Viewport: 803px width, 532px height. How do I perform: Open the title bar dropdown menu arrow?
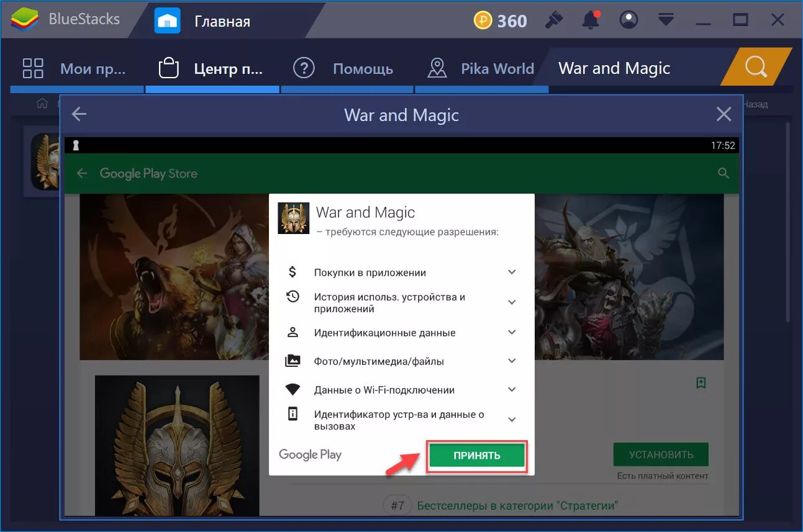[x=666, y=20]
